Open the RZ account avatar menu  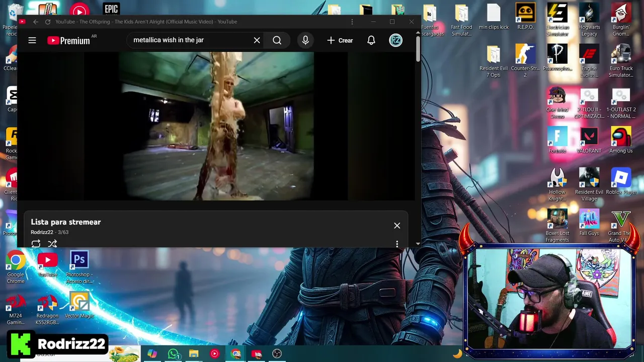pos(396,40)
